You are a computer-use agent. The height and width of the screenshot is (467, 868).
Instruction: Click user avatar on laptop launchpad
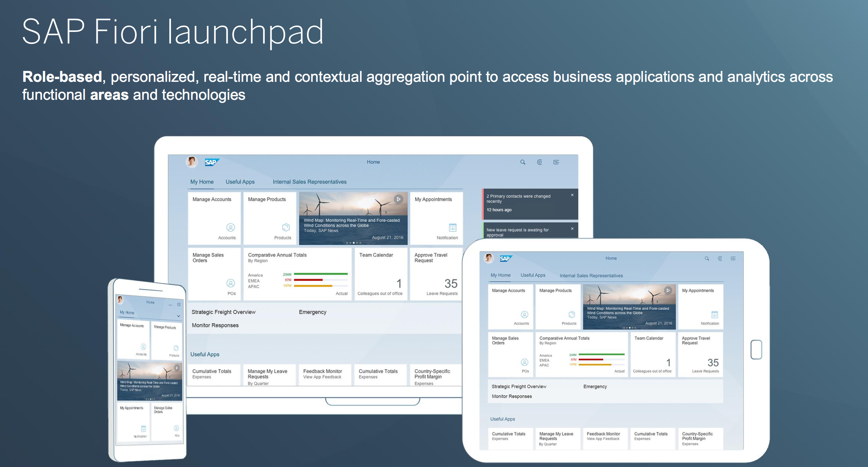pyautogui.click(x=192, y=162)
